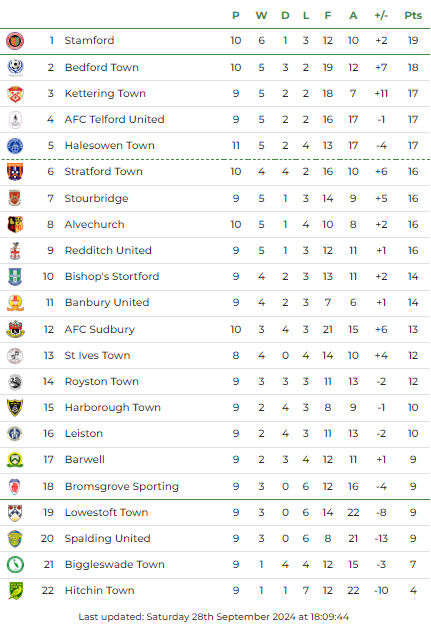Image resolution: width=431 pixels, height=627 pixels.
Task: Open the Bishop's Stortford team link
Action: (x=112, y=276)
